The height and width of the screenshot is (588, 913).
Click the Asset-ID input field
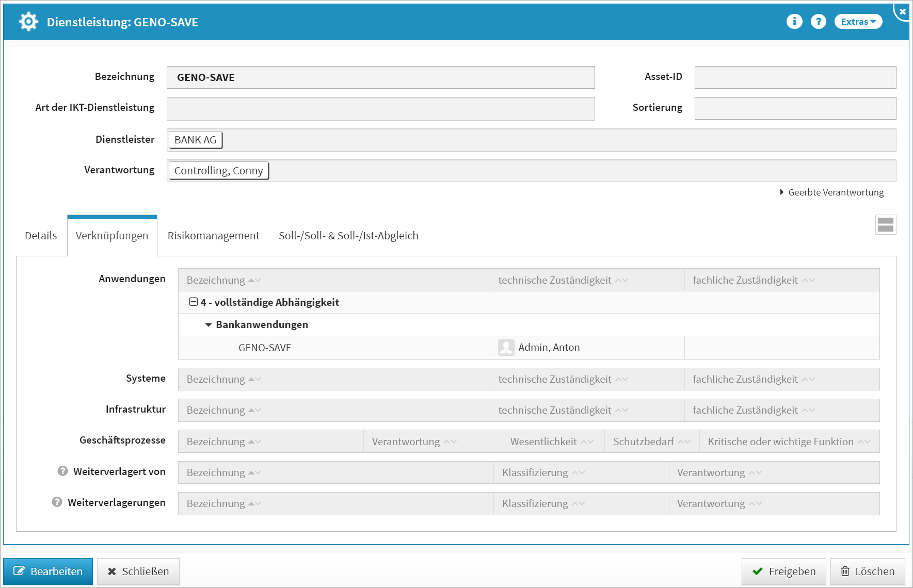point(795,77)
